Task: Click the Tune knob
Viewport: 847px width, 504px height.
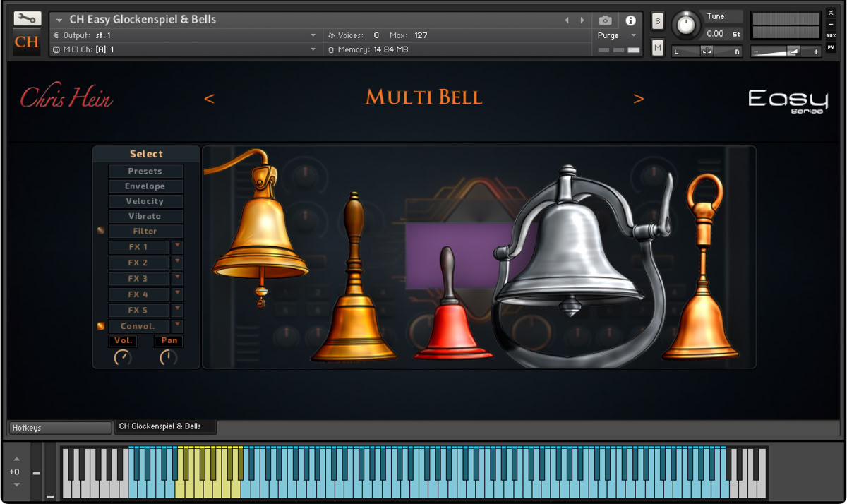Action: [684, 26]
